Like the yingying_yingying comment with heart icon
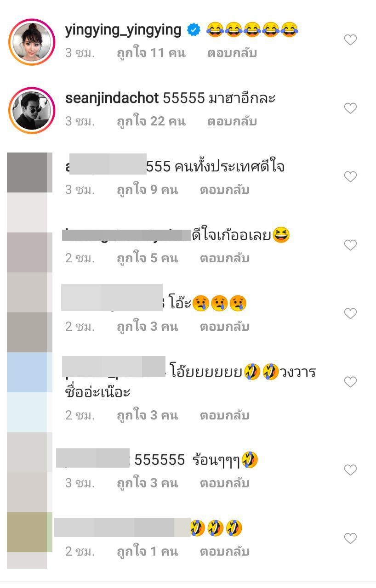Viewport: 376px width, 588px height. 351,40
